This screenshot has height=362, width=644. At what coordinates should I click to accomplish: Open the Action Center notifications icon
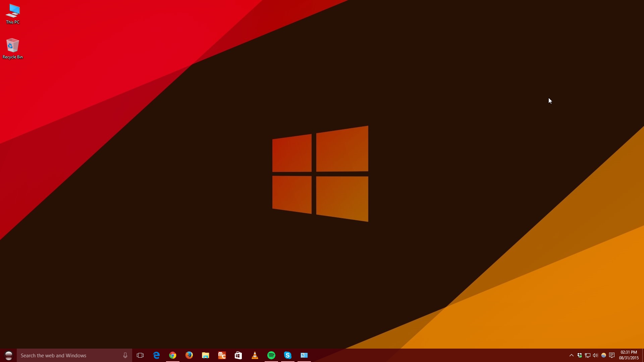(612, 355)
